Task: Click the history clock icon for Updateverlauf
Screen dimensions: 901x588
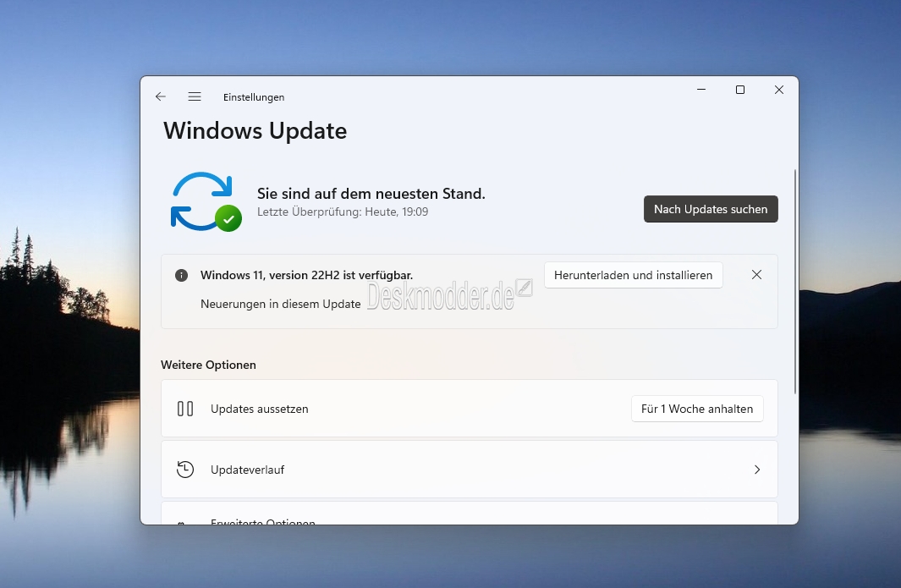Action: click(x=185, y=470)
